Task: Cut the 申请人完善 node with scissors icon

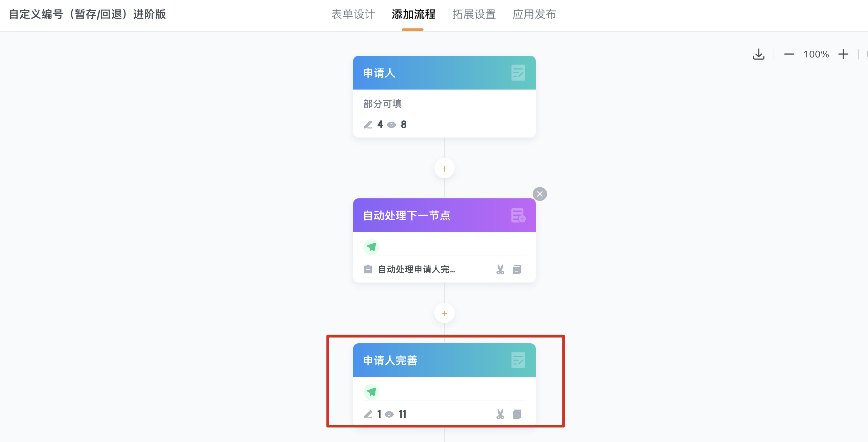Action: 500,414
